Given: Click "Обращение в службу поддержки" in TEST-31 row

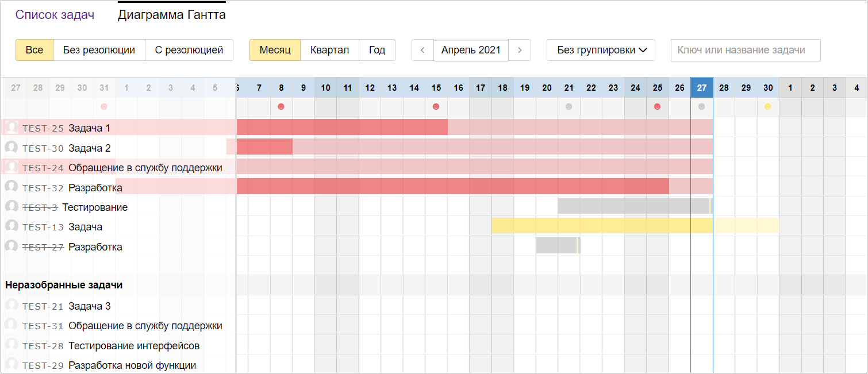Looking at the screenshot, I should pos(145,326).
